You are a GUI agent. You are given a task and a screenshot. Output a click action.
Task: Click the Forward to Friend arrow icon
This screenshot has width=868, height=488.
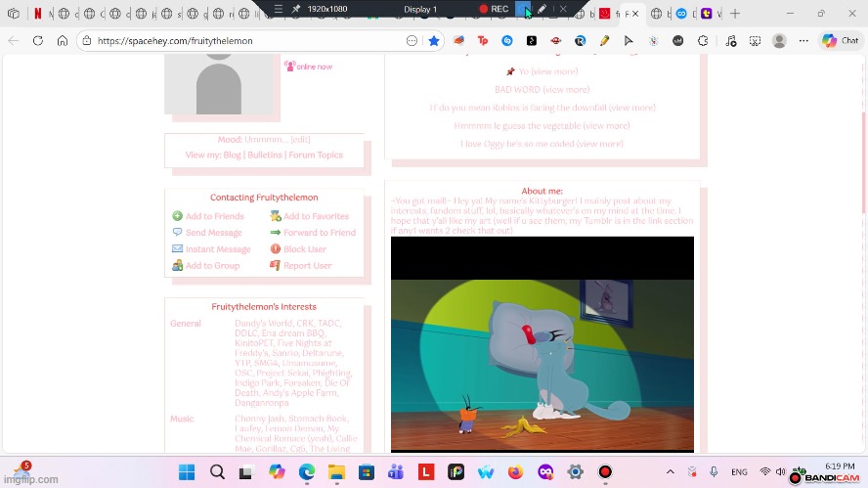276,233
